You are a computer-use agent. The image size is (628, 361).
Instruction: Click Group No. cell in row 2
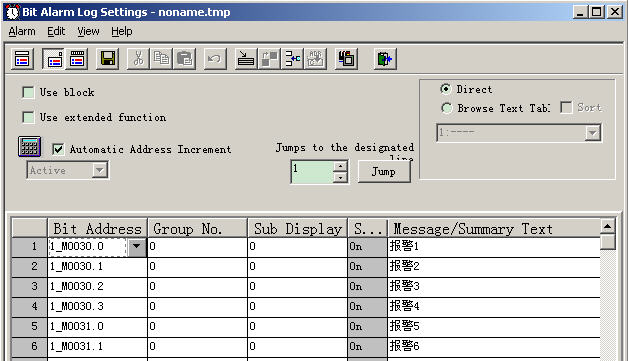[x=197, y=267]
